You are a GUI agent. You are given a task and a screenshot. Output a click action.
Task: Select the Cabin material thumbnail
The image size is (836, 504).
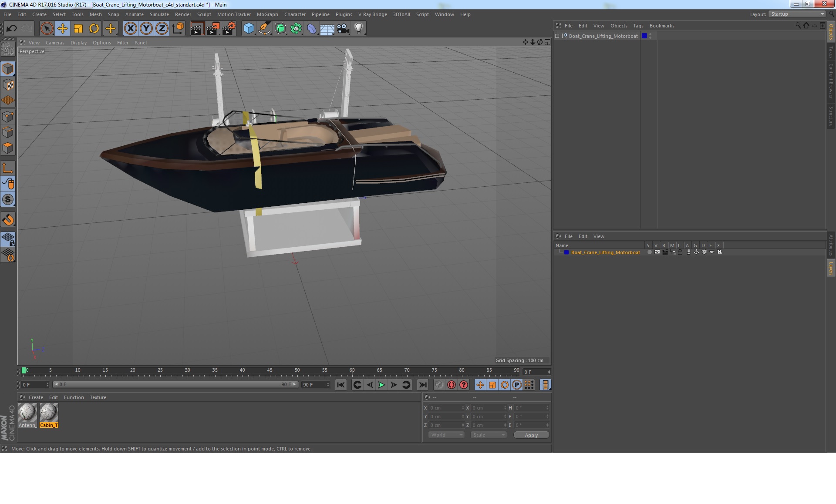coord(49,413)
